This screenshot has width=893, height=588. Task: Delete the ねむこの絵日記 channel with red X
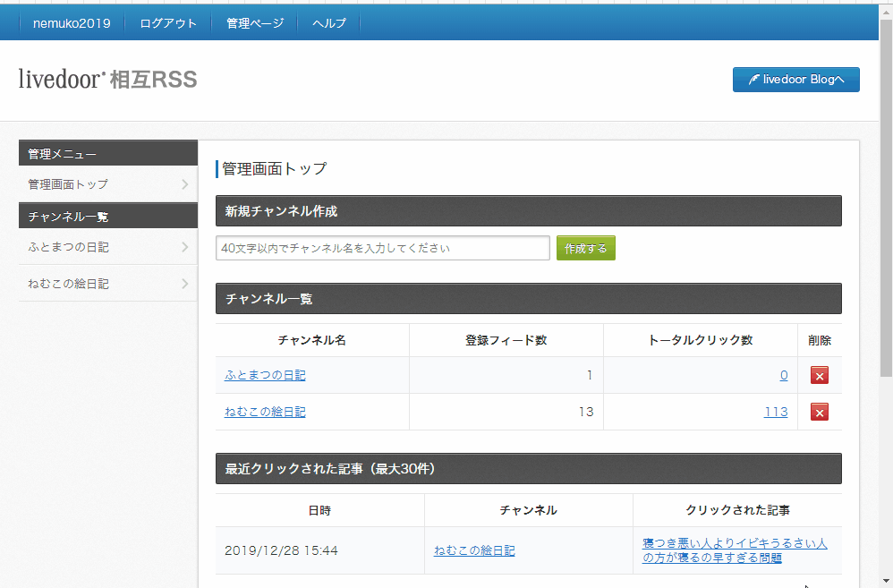tap(819, 412)
